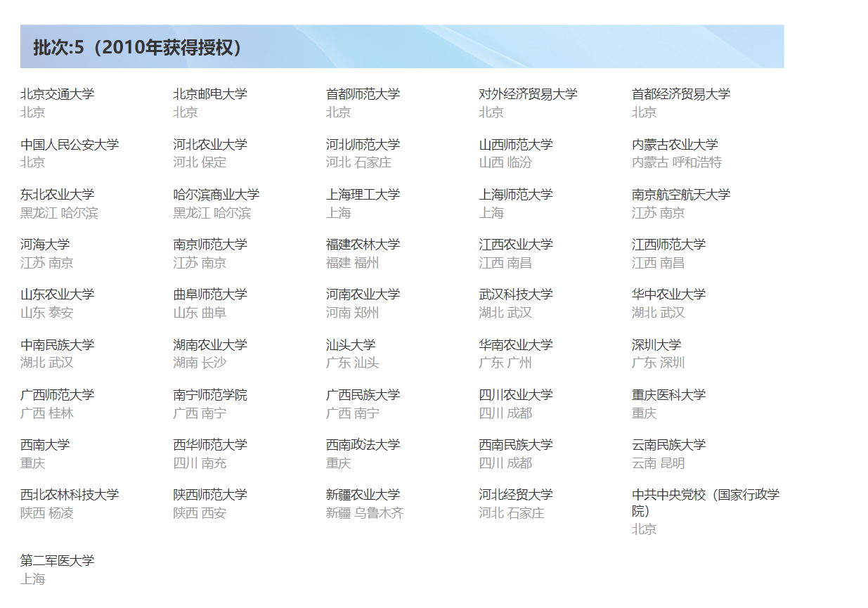Open the 新疆农业大学 link
Image resolution: width=868 pixels, height=608 pixels.
coord(364,494)
